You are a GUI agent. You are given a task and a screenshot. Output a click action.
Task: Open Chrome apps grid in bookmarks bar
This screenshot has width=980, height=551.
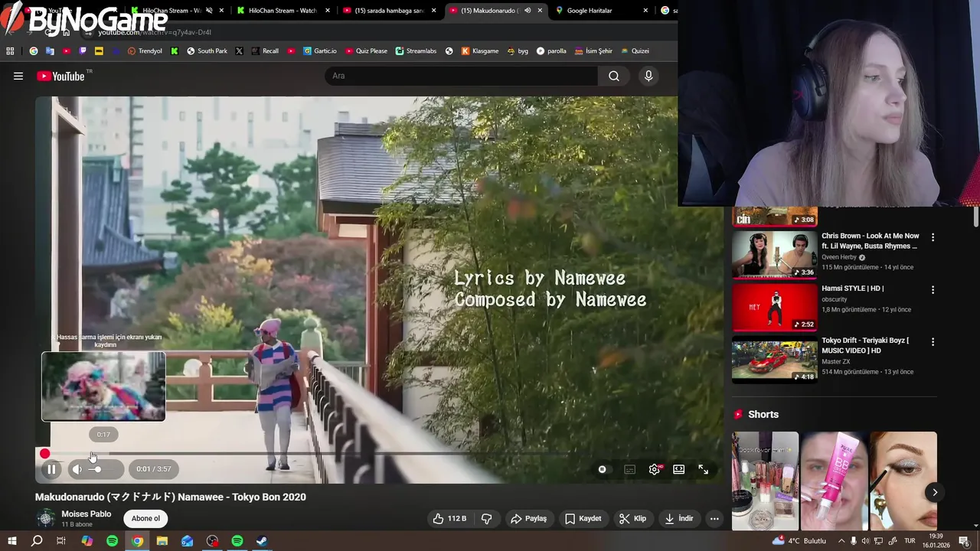10,51
